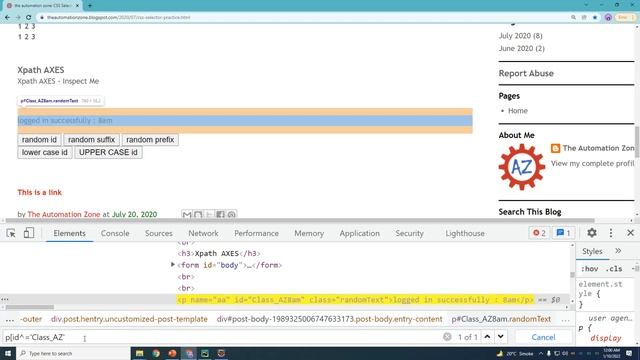Toggle the .cls class editor
Viewport: 640px width, 360px height.
pos(614,269)
